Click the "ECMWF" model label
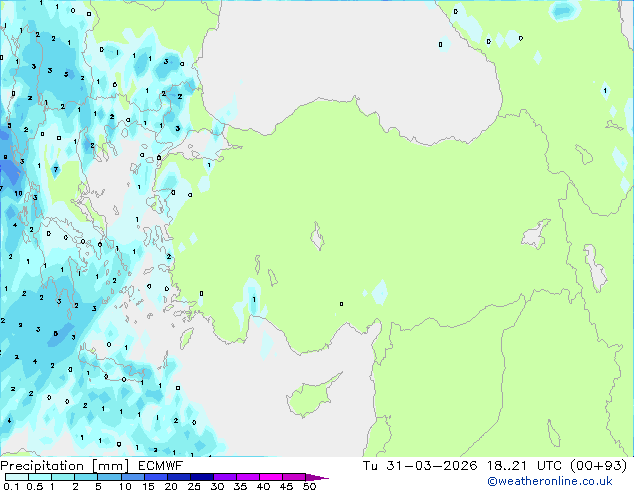This screenshot has height=490, width=634. [x=161, y=466]
